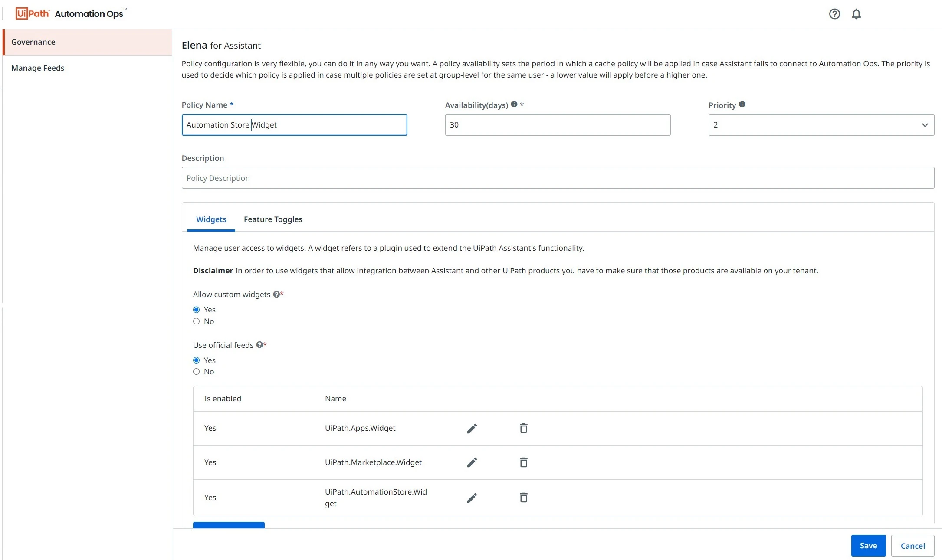Edit the UiPath.Marketplace.Widget row
942x560 pixels.
coord(472,462)
